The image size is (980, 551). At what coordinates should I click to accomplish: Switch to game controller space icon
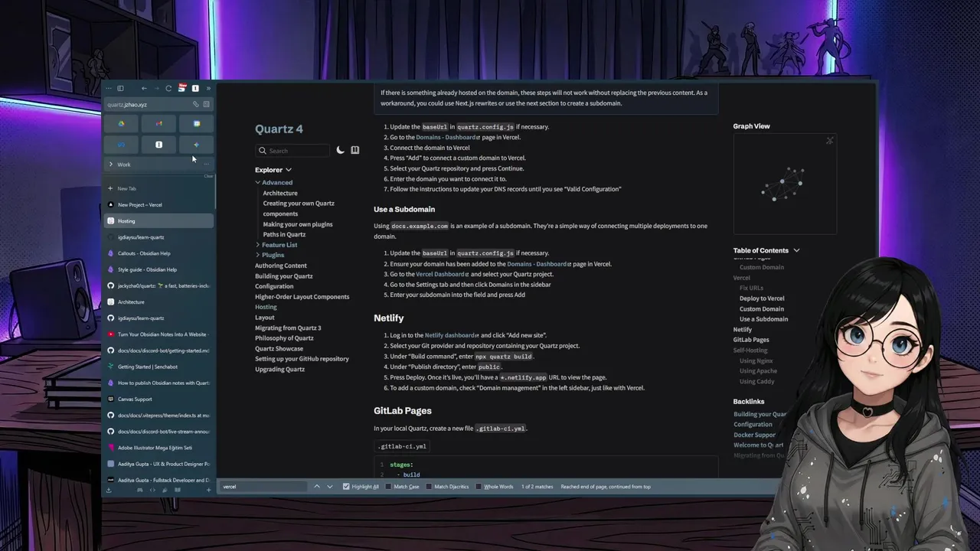[x=139, y=490]
